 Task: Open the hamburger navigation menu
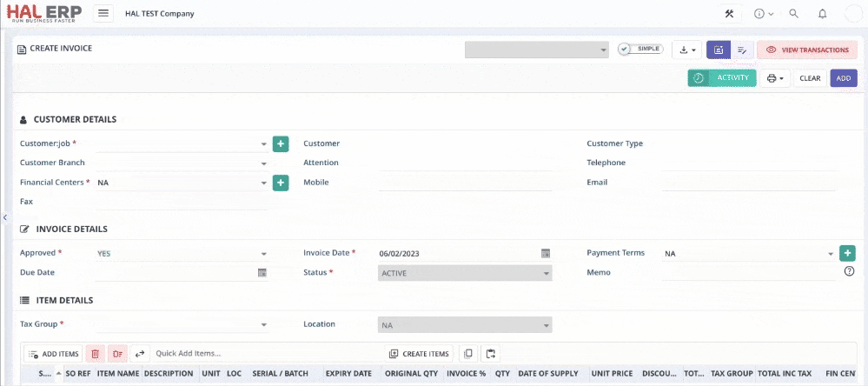[103, 14]
